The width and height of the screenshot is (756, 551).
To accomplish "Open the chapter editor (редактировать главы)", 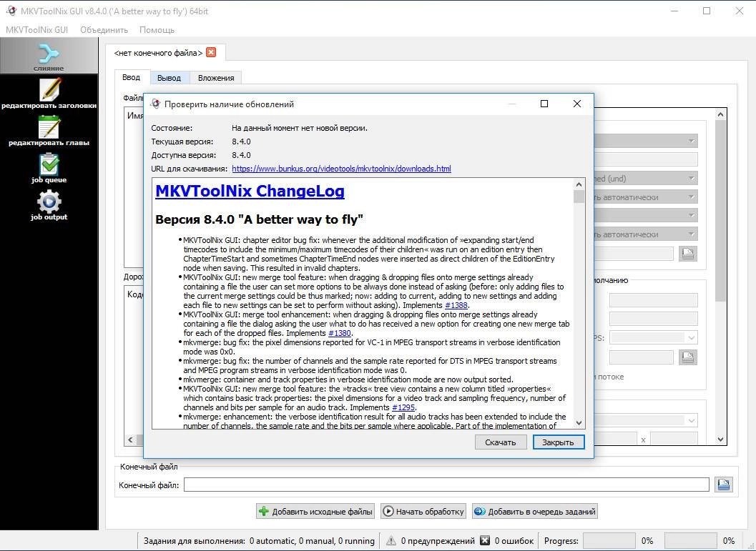I will point(49,131).
